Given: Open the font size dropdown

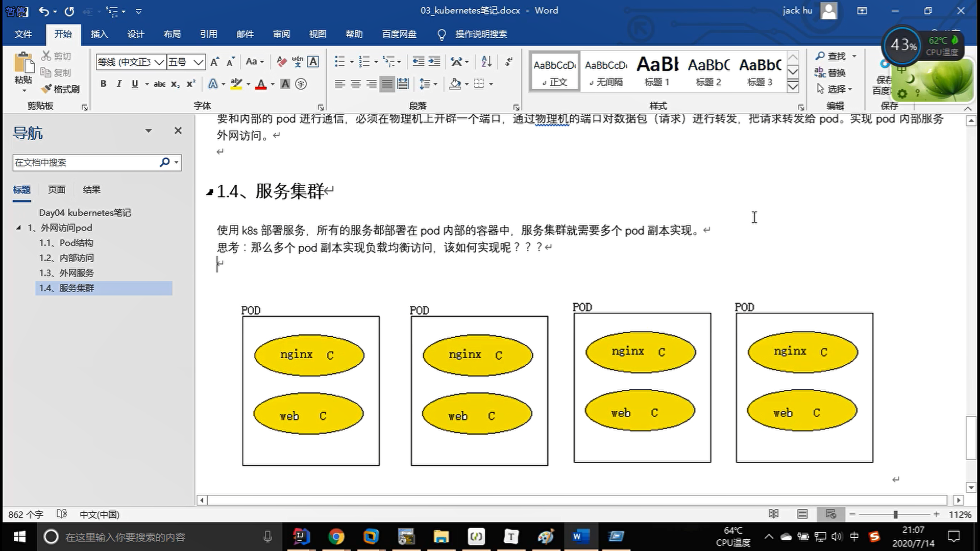Looking at the screenshot, I should [199, 62].
